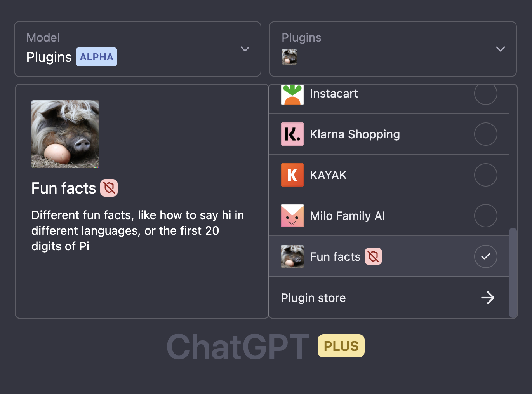This screenshot has height=394, width=532.
Task: Disable the Fun facts plugin checkmark
Action: point(485,256)
